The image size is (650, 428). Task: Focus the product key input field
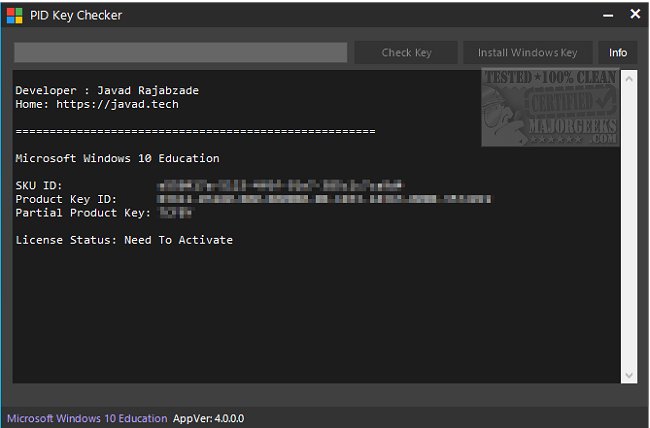pos(181,53)
